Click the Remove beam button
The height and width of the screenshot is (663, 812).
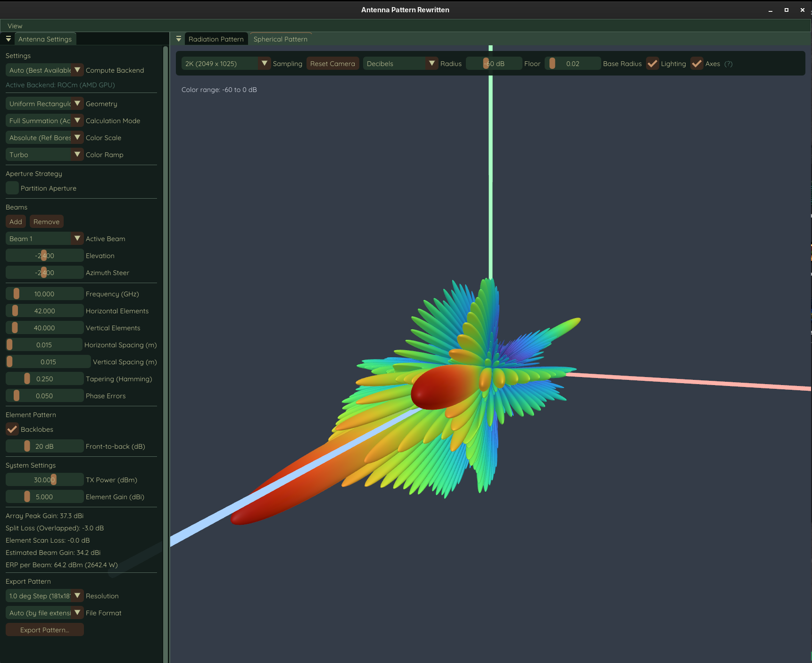(x=46, y=221)
